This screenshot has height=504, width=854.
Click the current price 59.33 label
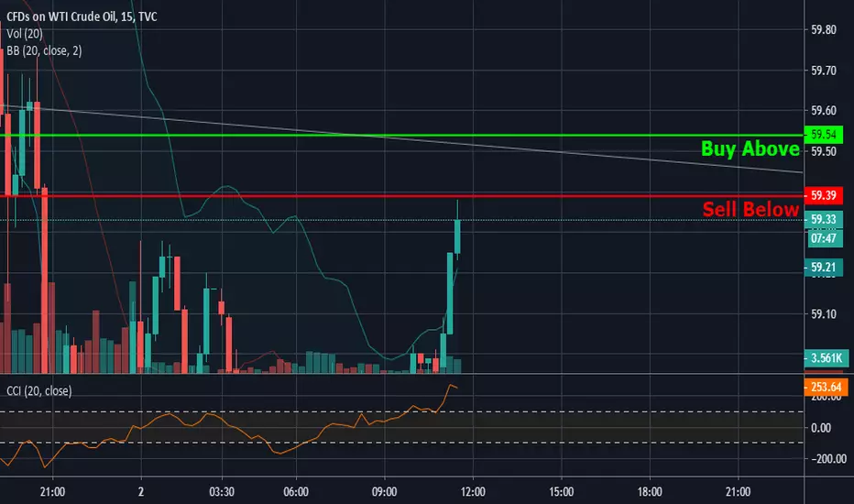pyautogui.click(x=823, y=219)
